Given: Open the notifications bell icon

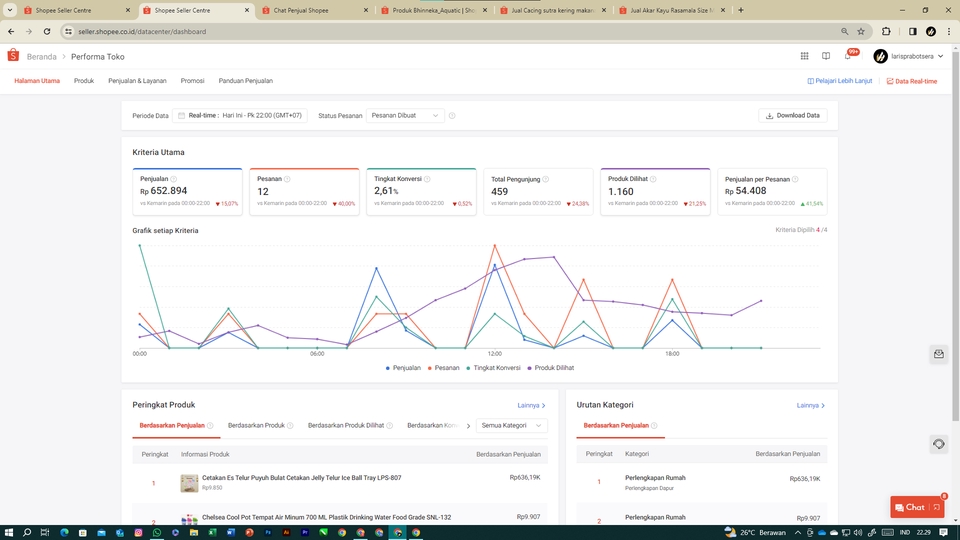Looking at the screenshot, I should (848, 56).
